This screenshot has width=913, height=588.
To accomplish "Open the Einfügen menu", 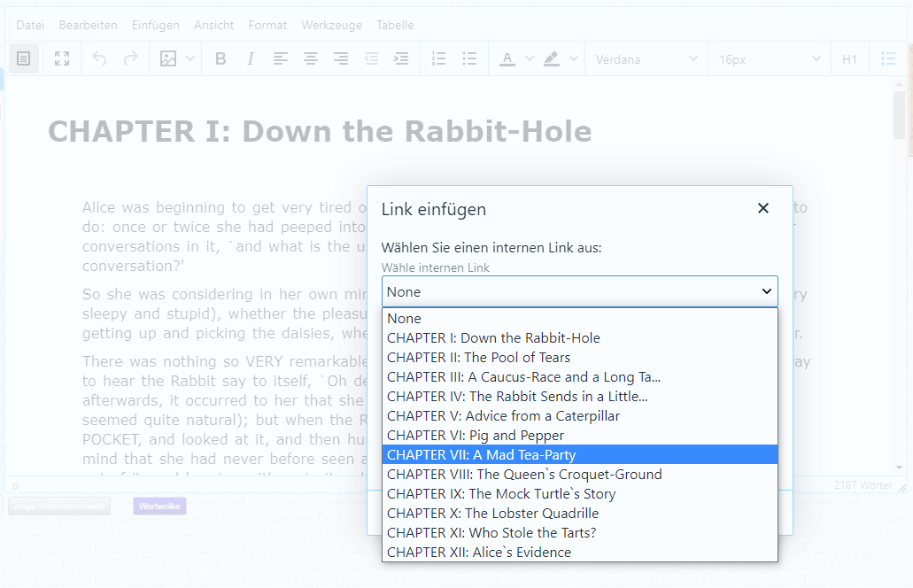I will coord(156,25).
